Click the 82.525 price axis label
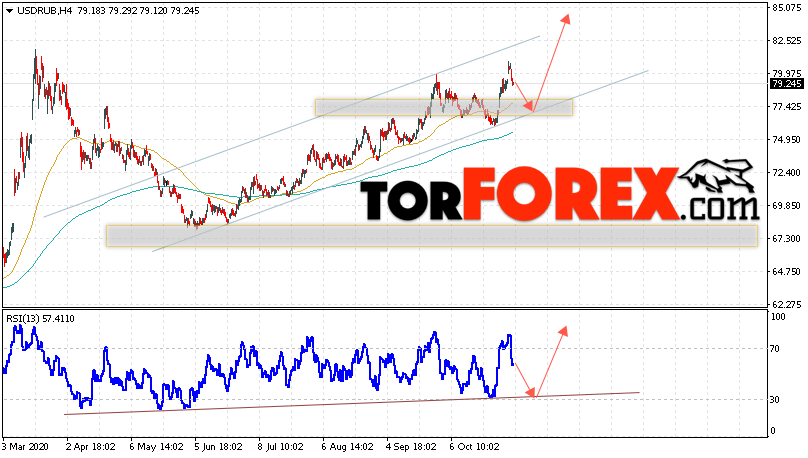The height and width of the screenshot is (458, 808). (787, 41)
